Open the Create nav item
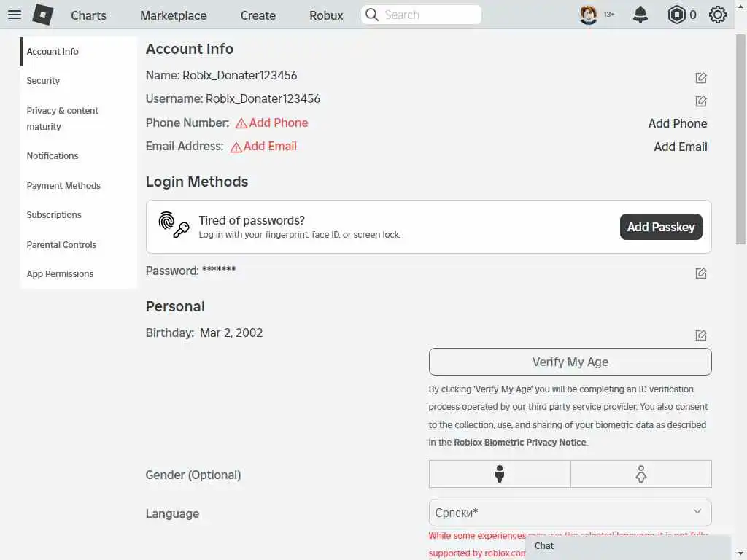 [258, 15]
